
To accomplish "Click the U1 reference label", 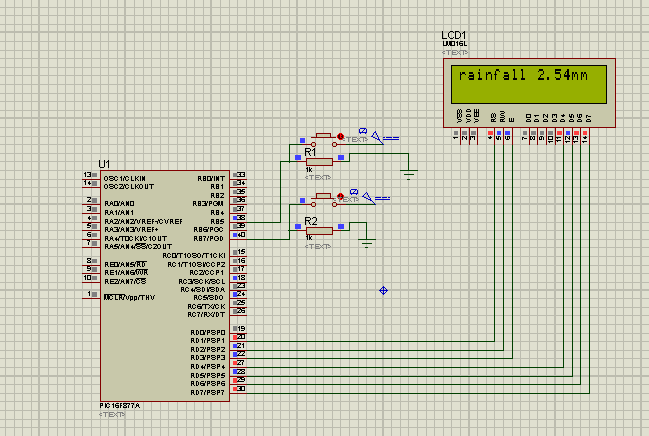I will [x=104, y=164].
